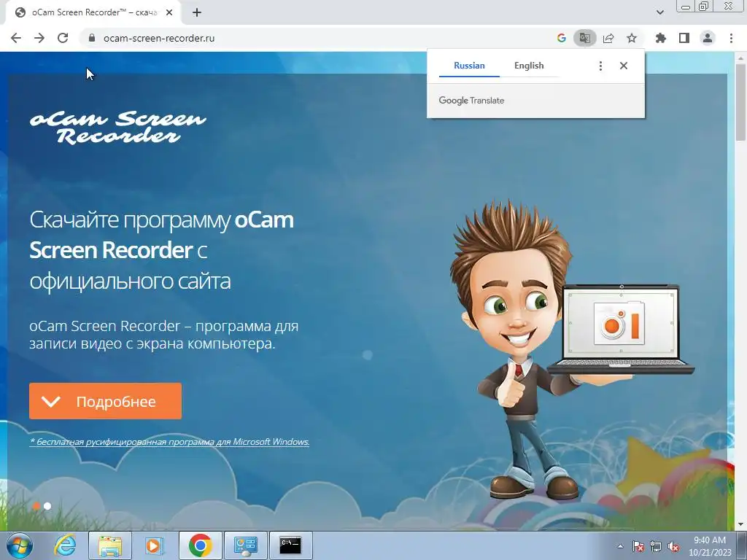The width and height of the screenshot is (747, 560).
Task: Click the page vertical scrollbar thumb
Action: [740, 102]
